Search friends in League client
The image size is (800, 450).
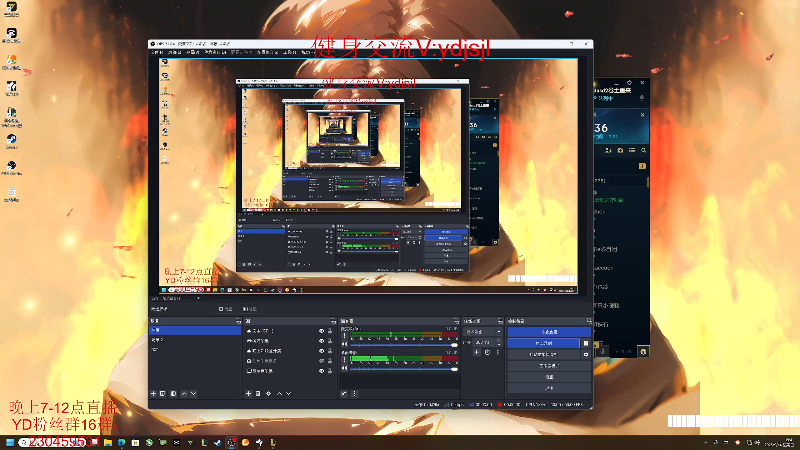point(644,151)
